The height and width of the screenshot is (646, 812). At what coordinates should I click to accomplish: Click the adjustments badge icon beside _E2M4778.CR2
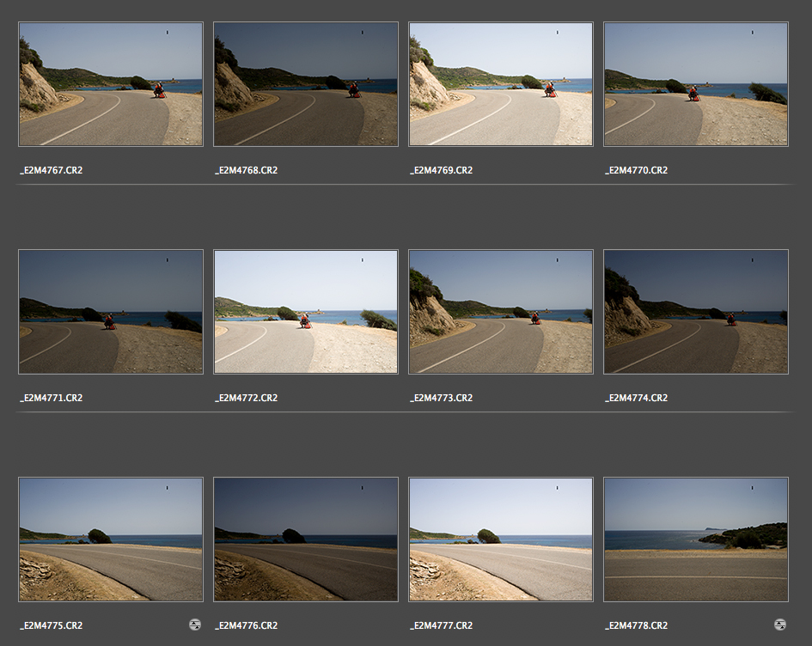[780, 625]
